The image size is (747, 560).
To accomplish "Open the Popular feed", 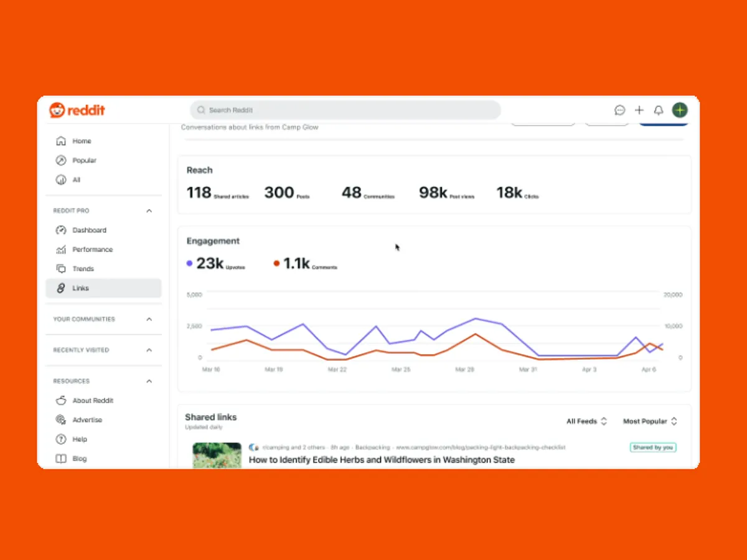I will (x=84, y=161).
